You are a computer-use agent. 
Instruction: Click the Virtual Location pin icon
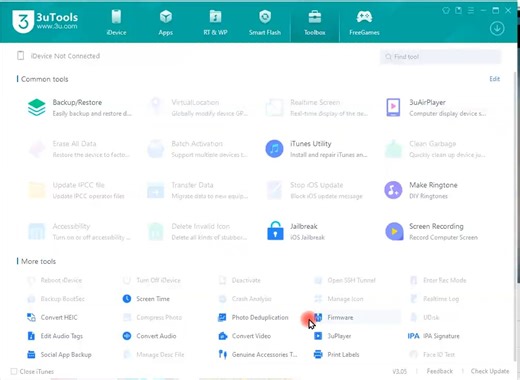(x=156, y=107)
